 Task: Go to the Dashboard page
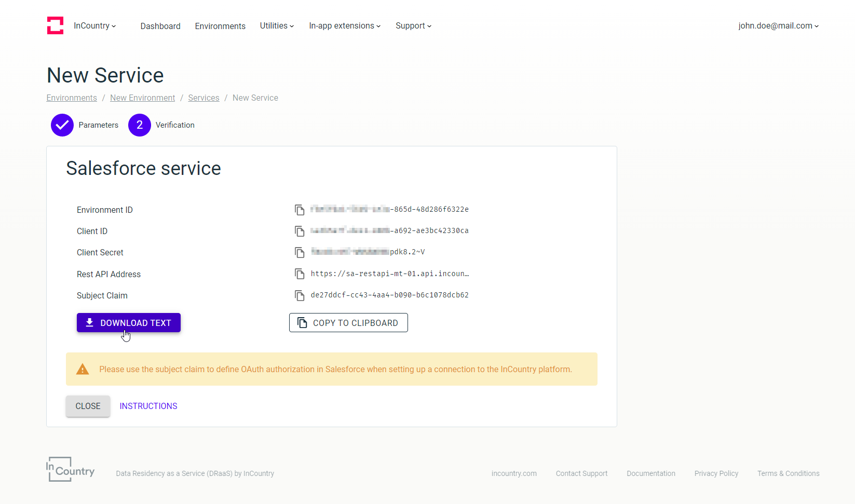[x=160, y=26]
